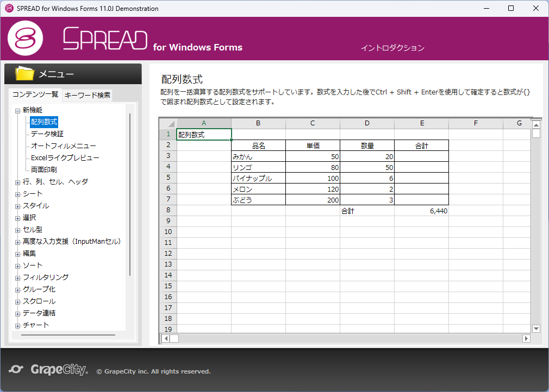Viewport: 549px width, 392px height.
Task: Open the Excelライクプレビュー item
Action: 65,157
